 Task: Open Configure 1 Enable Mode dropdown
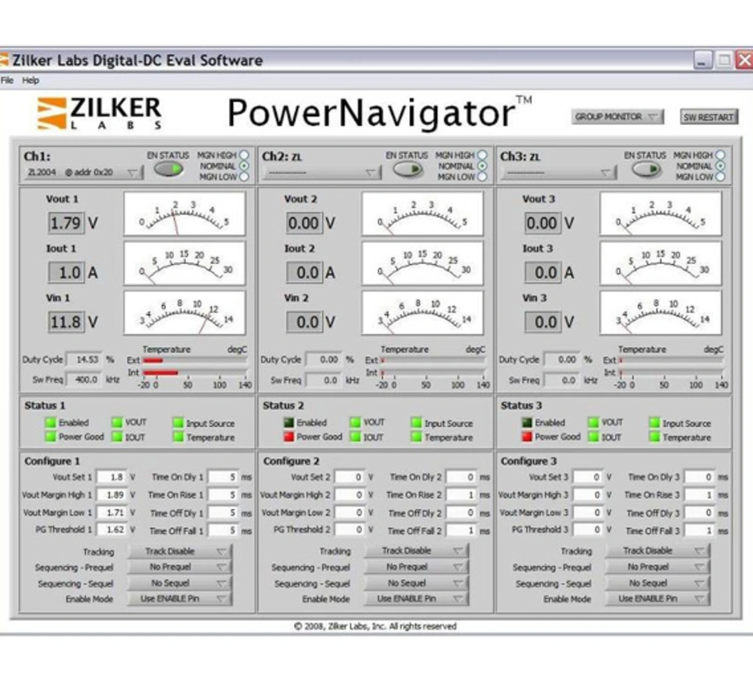[180, 599]
